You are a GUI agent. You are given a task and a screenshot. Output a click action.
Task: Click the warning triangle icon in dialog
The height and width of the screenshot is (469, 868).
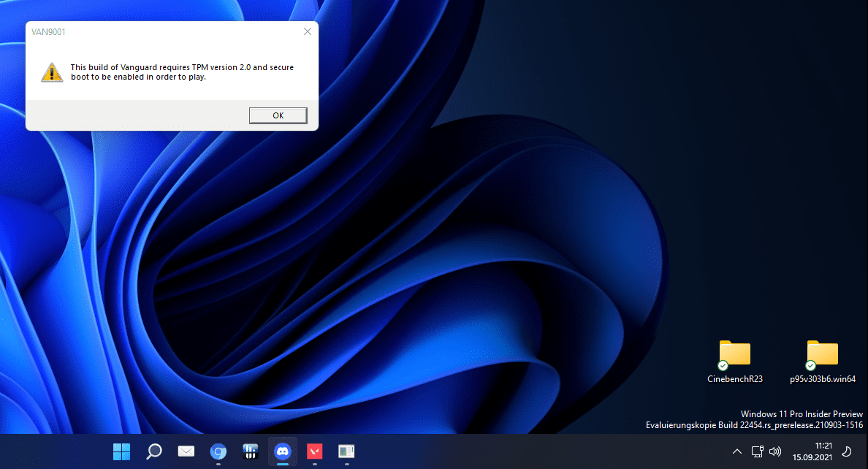click(51, 72)
